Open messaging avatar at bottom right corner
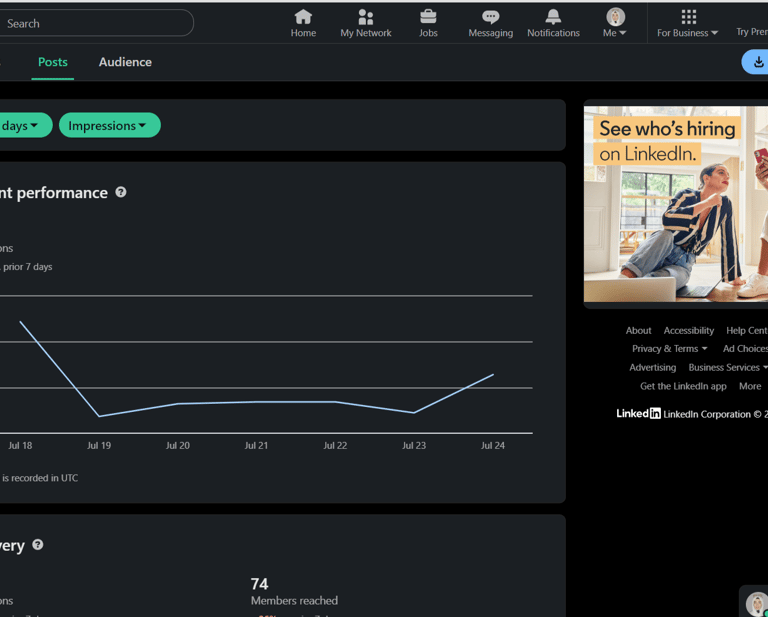The height and width of the screenshot is (617, 768). [757, 604]
